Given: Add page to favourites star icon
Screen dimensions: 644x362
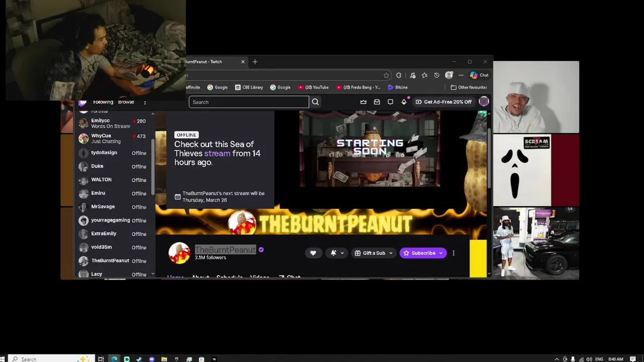Looking at the screenshot, I should coord(386,75).
